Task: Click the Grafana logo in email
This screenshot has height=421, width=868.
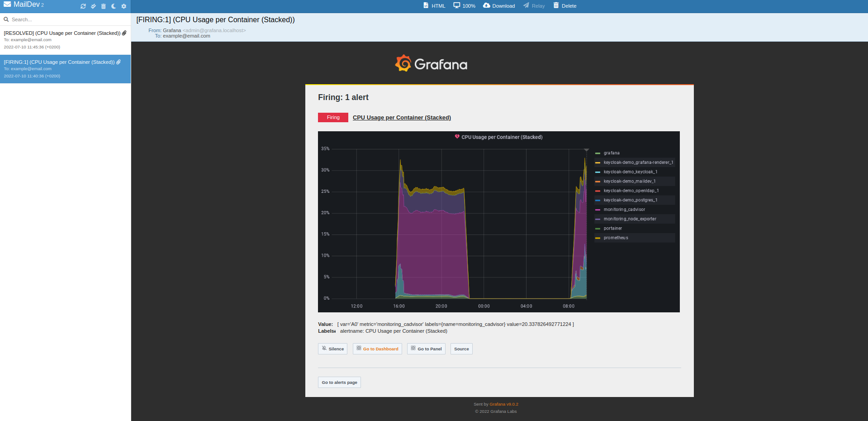Action: [431, 64]
